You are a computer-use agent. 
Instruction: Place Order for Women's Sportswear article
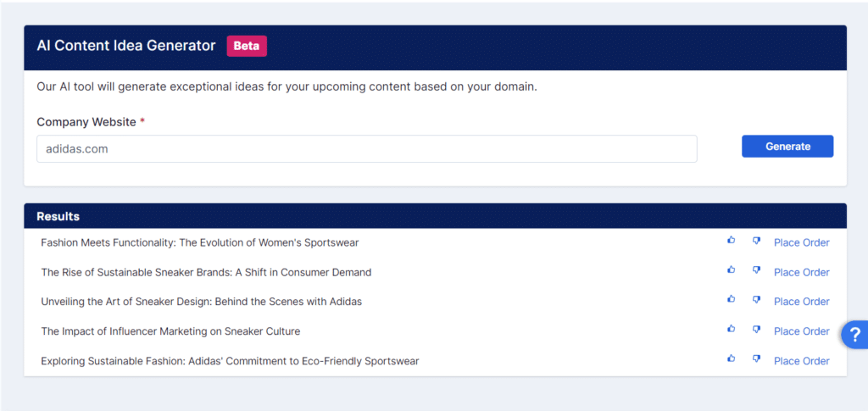(801, 243)
